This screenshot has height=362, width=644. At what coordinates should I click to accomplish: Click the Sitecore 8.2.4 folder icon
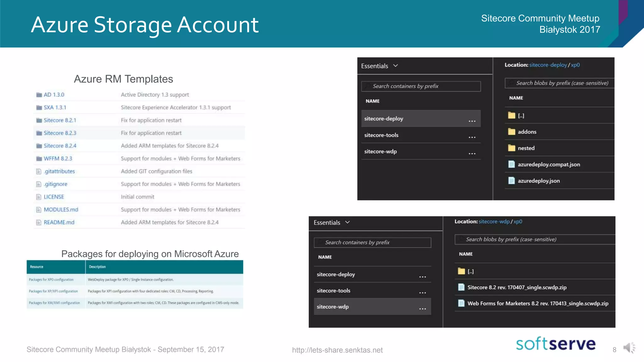[x=39, y=146]
